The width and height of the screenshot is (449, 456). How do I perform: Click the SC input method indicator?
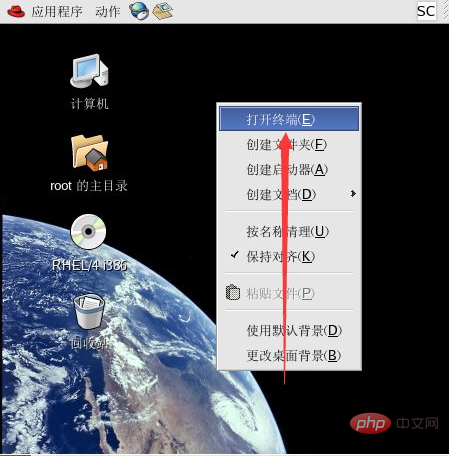pyautogui.click(x=426, y=11)
